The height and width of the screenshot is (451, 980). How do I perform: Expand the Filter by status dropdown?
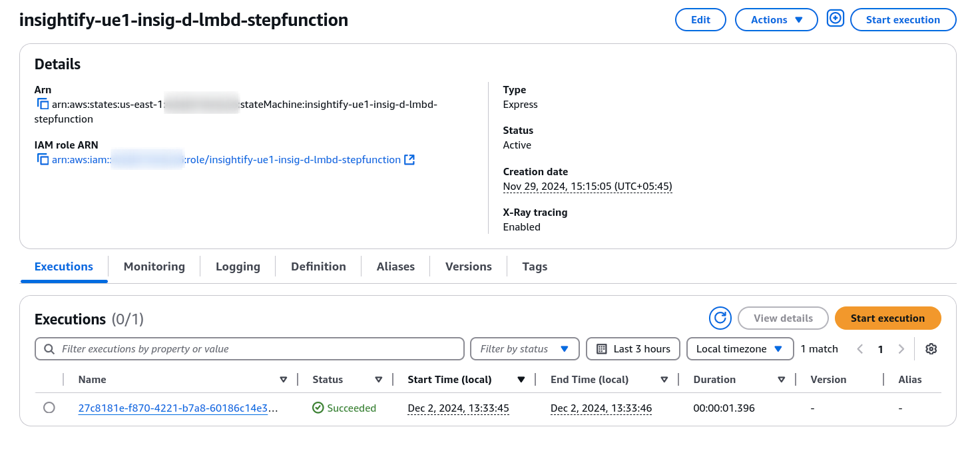pyautogui.click(x=524, y=349)
